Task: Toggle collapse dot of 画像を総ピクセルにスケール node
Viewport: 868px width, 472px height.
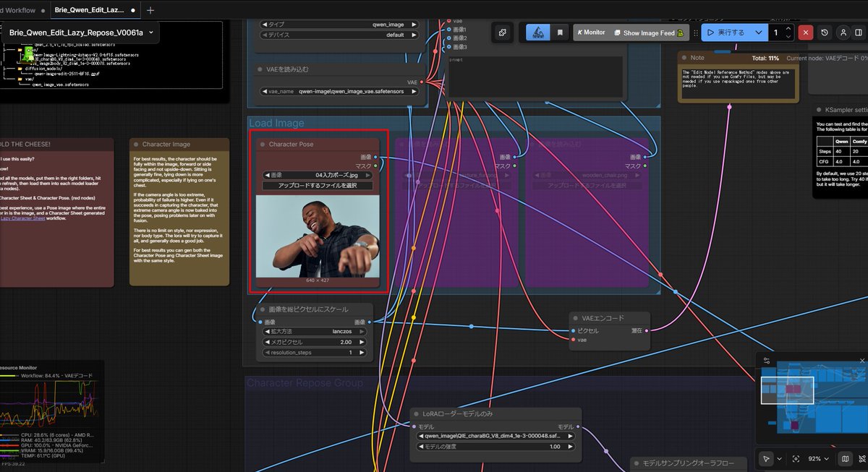Action: tap(261, 309)
